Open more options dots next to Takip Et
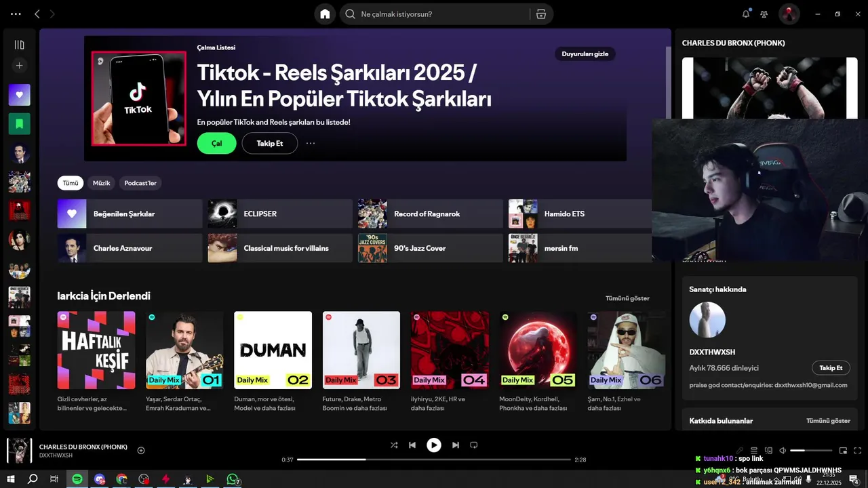 coord(311,143)
